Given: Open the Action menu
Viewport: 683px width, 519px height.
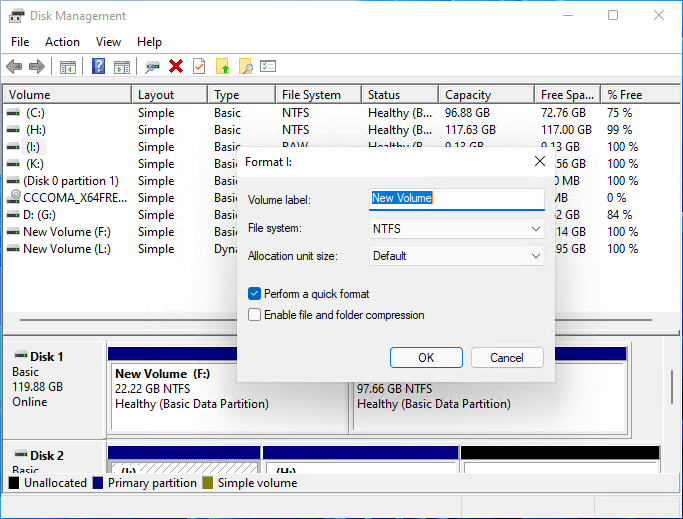Looking at the screenshot, I should coord(62,42).
